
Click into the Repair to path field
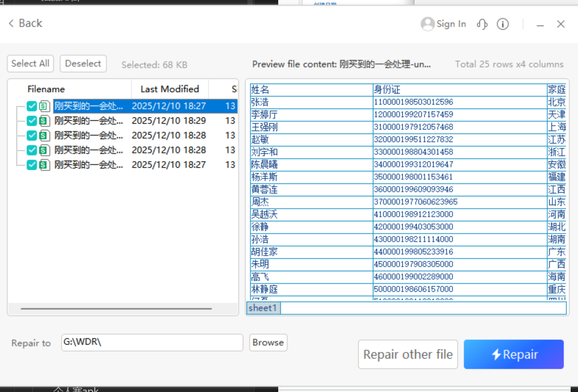tap(152, 343)
